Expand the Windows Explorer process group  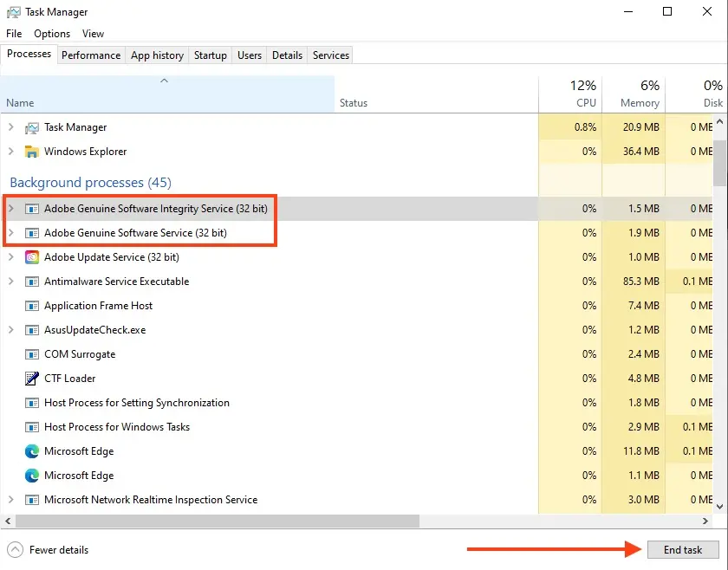tap(11, 152)
